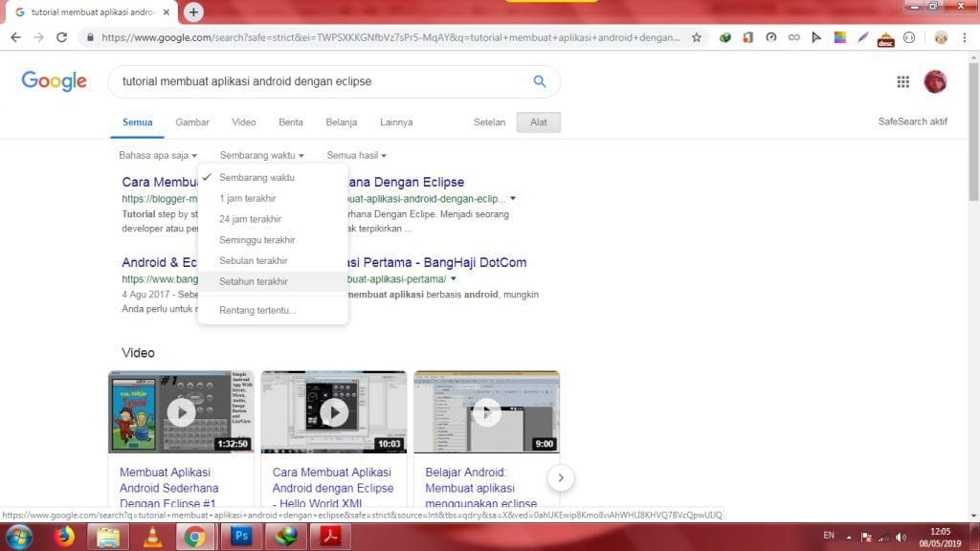
Task: Choose 24 jam terakhir filter
Action: click(273, 219)
